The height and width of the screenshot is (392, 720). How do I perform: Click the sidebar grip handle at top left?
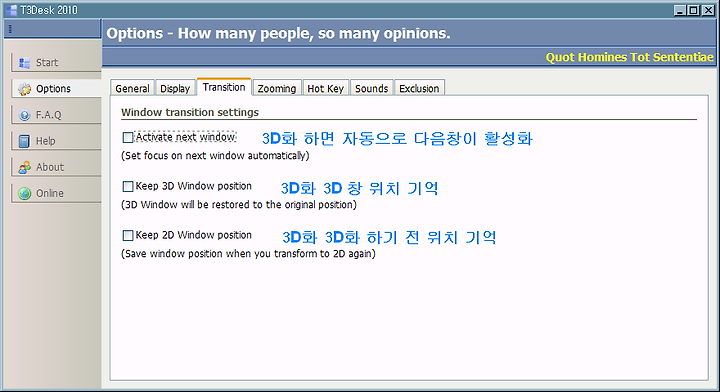click(x=10, y=29)
